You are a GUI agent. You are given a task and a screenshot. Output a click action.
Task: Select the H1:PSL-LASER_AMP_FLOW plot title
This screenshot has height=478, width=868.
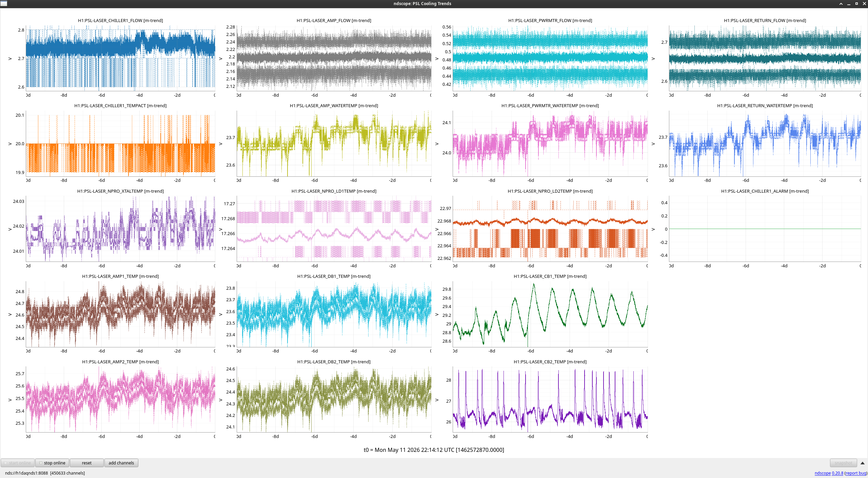click(334, 20)
